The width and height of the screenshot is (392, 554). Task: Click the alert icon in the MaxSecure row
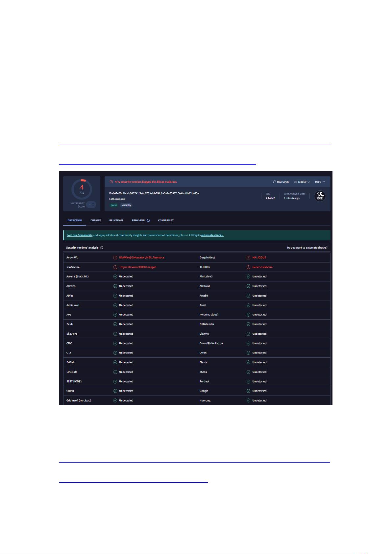coord(115,267)
